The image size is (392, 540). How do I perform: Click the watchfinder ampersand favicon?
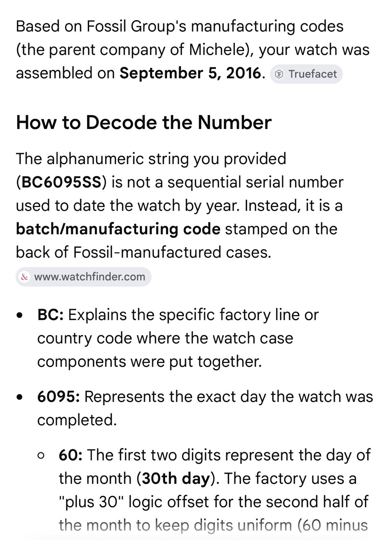point(24,277)
